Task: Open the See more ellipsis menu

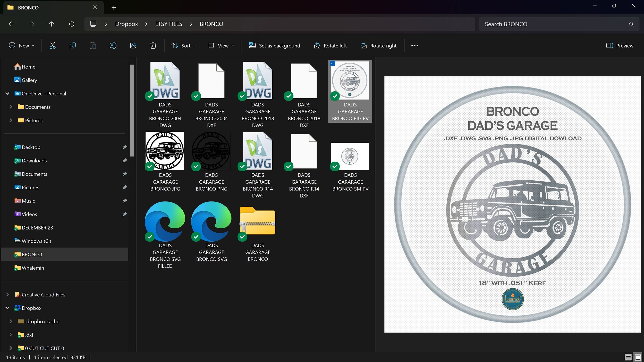Action: point(414,46)
